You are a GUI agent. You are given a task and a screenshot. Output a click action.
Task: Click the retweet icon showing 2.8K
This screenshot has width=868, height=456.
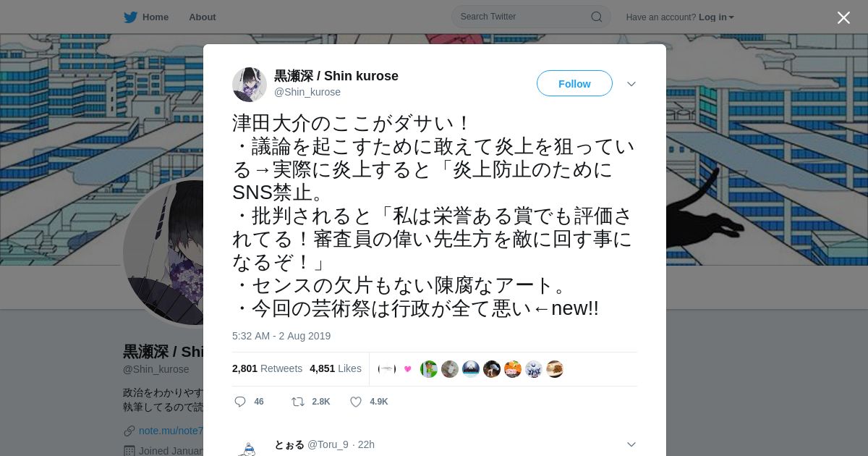pyautogui.click(x=297, y=402)
